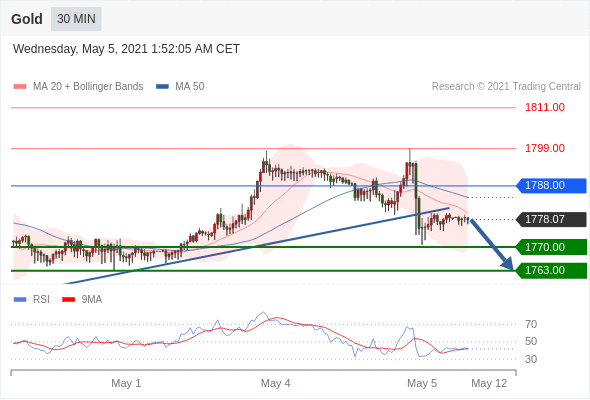Click the May 12 date axis label
This screenshot has width=590, height=400.
click(x=489, y=383)
